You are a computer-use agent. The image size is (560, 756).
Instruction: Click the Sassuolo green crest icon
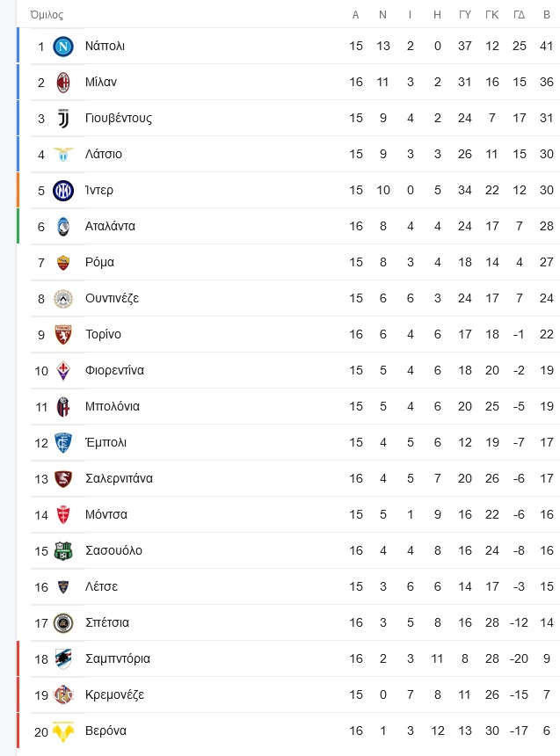coord(63,550)
